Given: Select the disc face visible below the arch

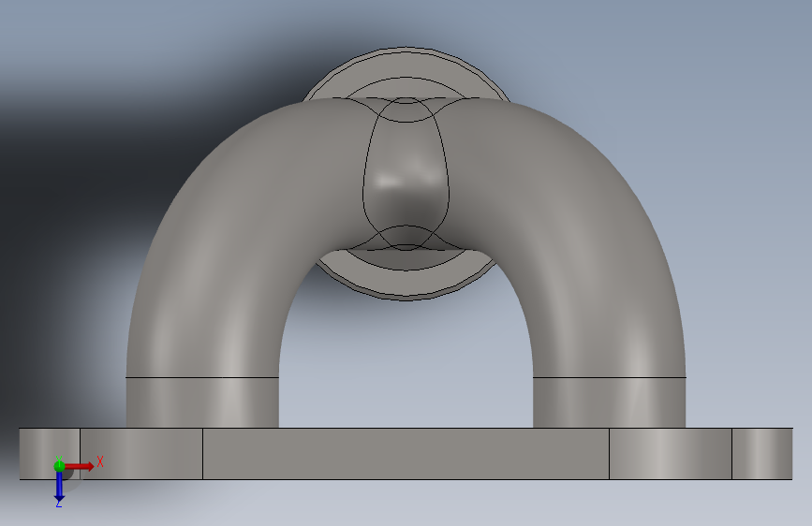Looking at the screenshot, I should click(406, 284).
